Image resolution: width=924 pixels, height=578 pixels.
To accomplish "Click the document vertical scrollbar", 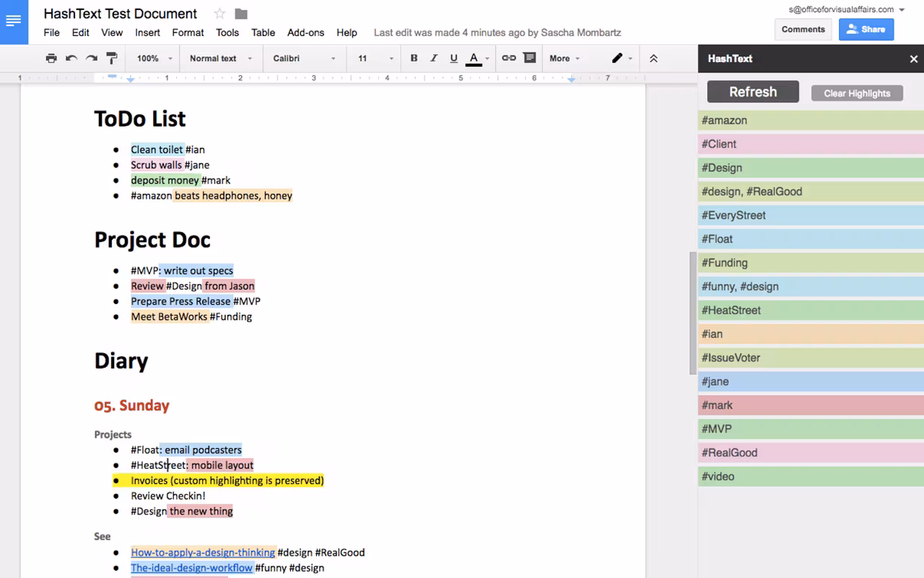I will (693, 312).
